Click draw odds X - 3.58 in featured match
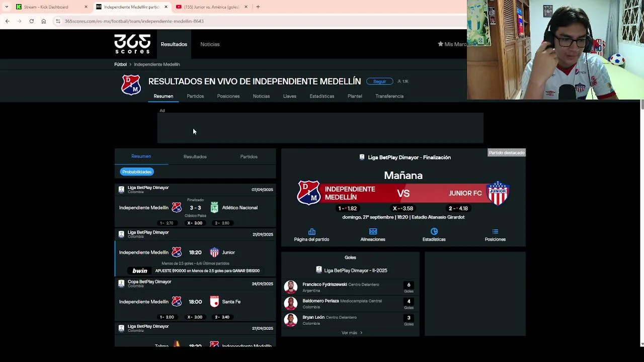Viewport: 644px width, 362px height. tap(403, 208)
